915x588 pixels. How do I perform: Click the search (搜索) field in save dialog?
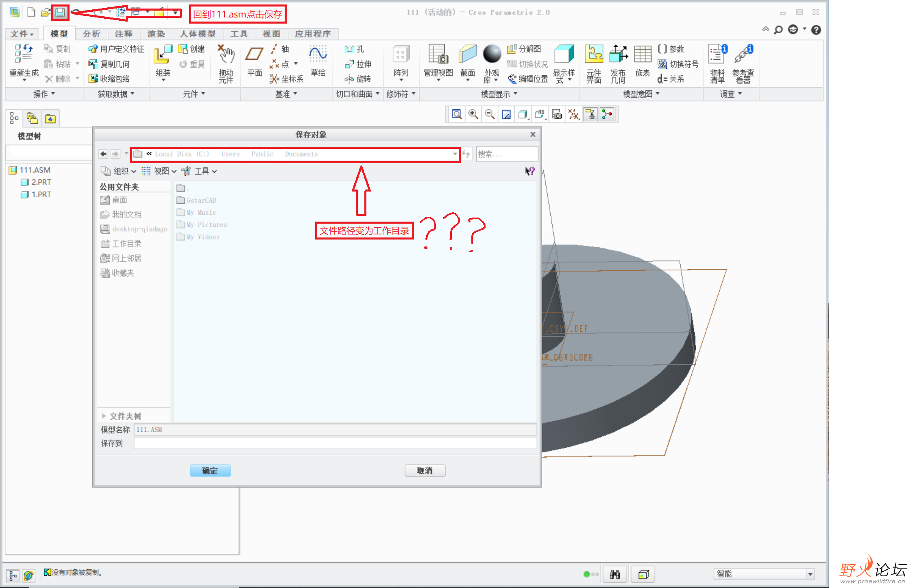(507, 154)
